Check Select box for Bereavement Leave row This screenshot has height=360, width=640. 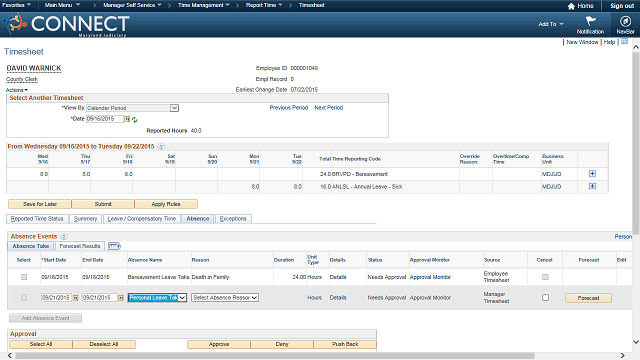24,277
